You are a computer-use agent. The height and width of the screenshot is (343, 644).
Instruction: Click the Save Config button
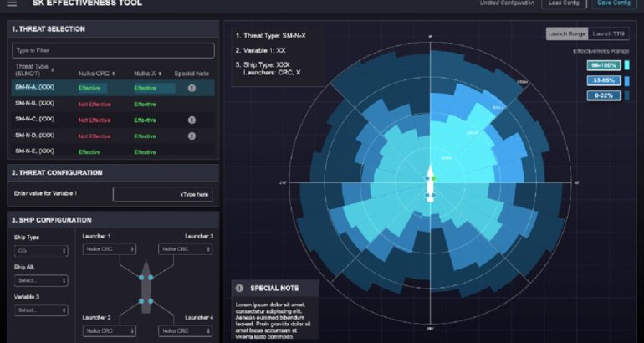(x=615, y=3)
